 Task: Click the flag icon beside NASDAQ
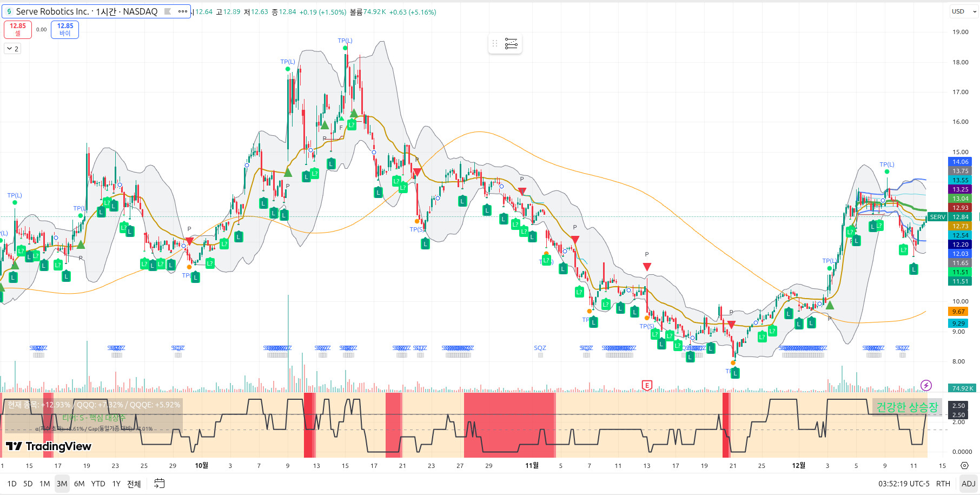pyautogui.click(x=168, y=11)
